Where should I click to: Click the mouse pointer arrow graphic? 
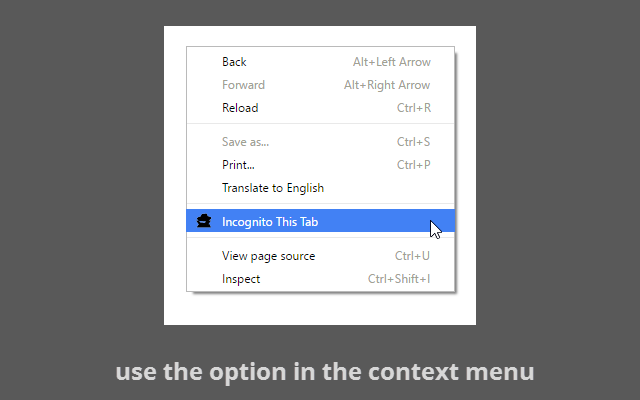pos(435,229)
